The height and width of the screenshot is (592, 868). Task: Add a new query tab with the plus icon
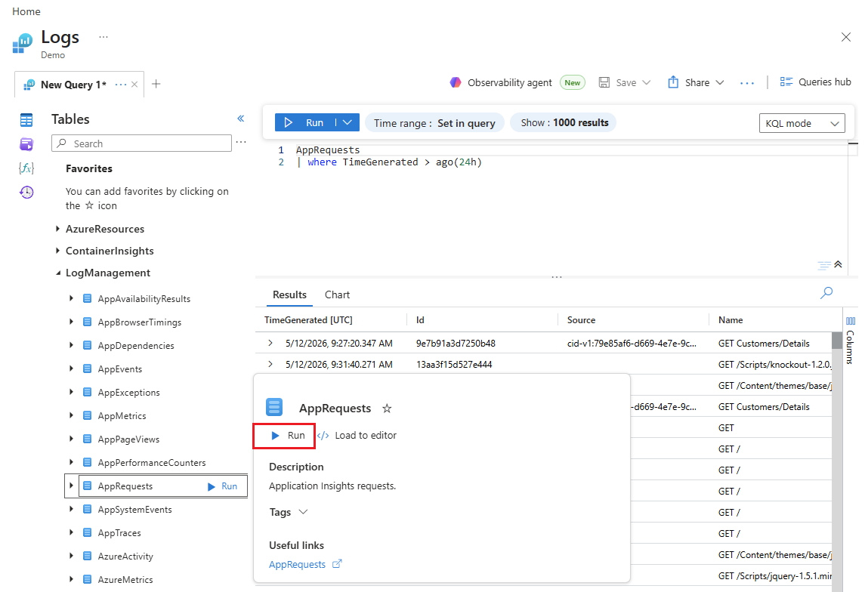pyautogui.click(x=156, y=84)
